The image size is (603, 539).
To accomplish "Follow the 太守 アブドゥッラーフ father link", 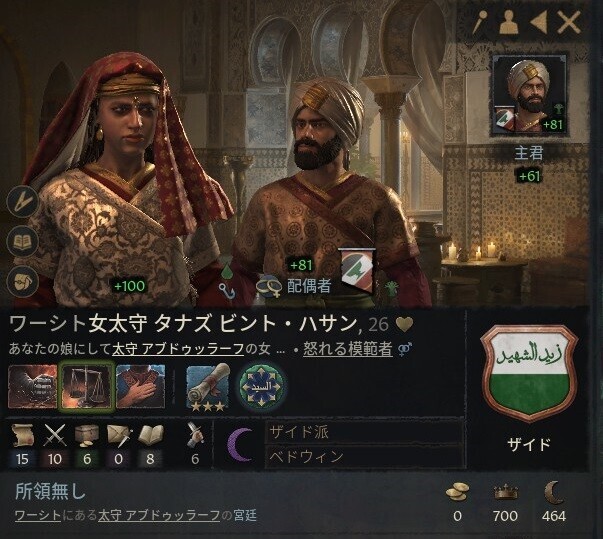I will click(178, 349).
